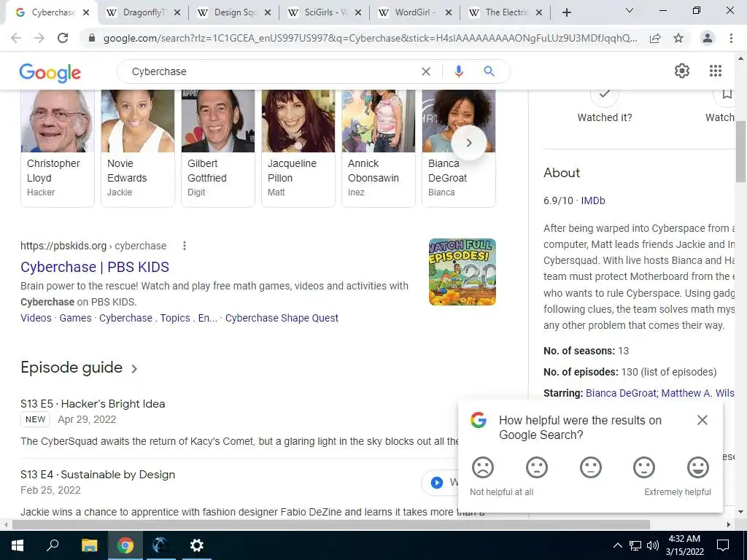Click the padlock site info icon
The image size is (747, 560).
coord(92,38)
